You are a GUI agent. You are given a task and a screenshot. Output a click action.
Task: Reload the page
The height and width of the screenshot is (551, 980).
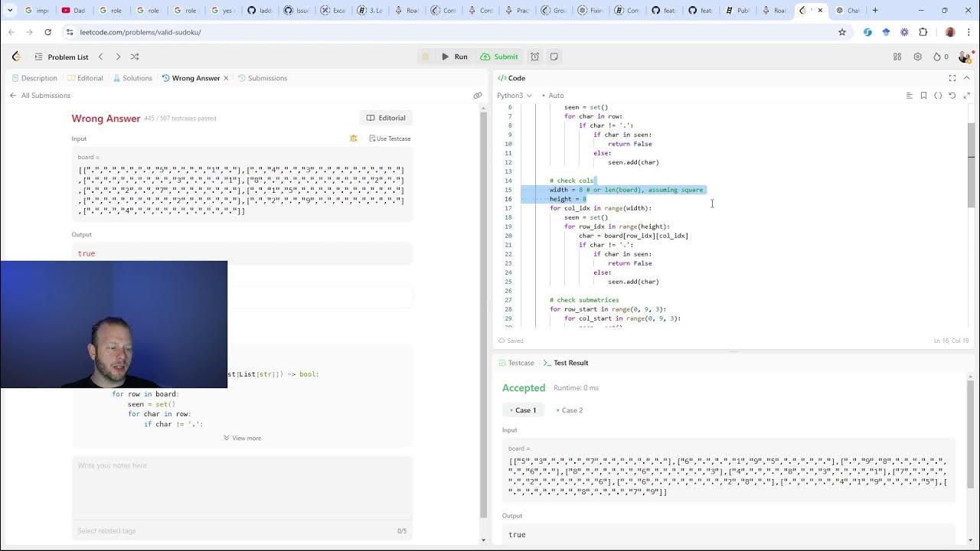(47, 32)
